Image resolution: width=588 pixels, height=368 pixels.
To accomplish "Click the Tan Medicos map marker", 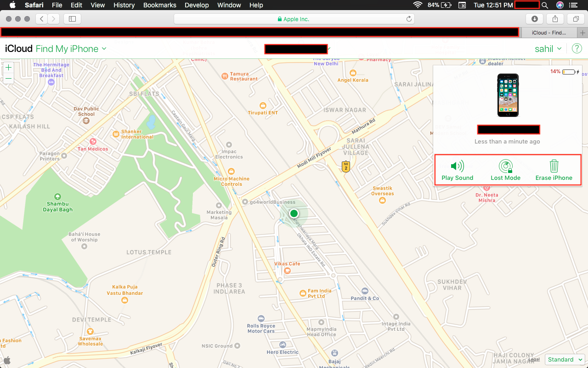I will click(93, 141).
